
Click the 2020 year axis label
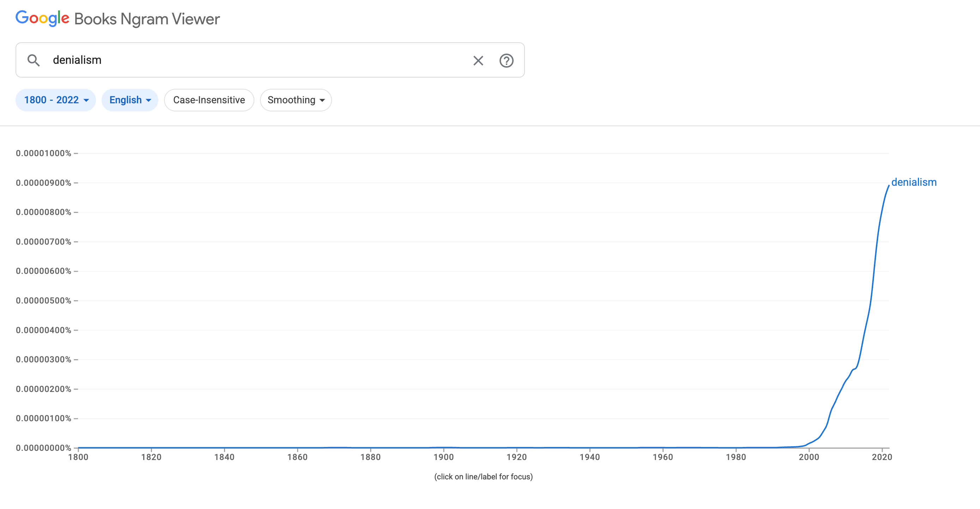click(882, 457)
